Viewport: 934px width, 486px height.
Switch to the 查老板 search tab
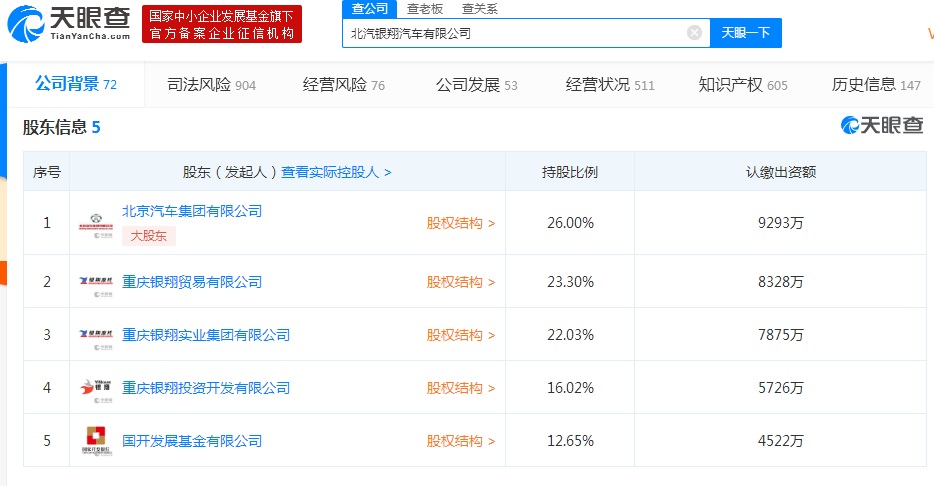pyautogui.click(x=425, y=9)
